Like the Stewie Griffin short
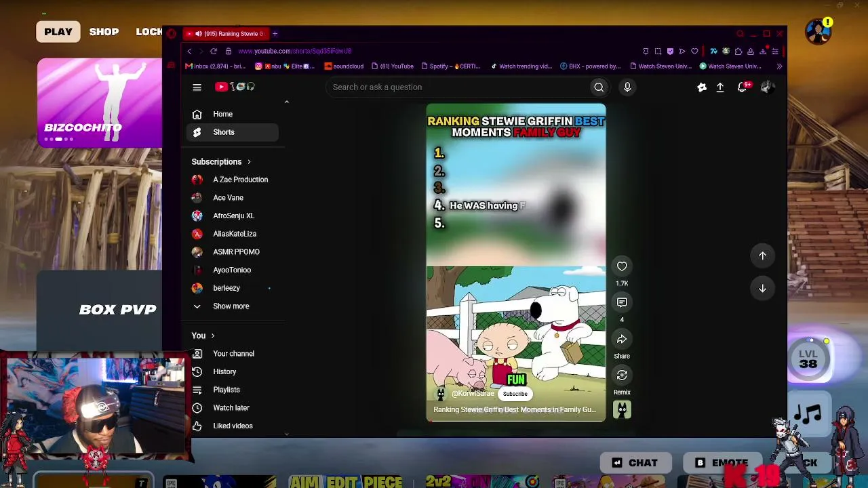Screen dimensions: 868x488 point(622,266)
